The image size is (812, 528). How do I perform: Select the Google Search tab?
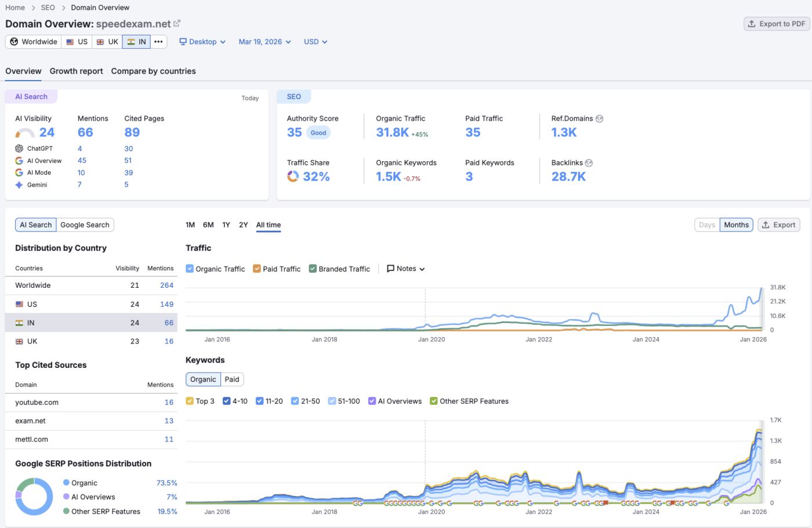[85, 225]
